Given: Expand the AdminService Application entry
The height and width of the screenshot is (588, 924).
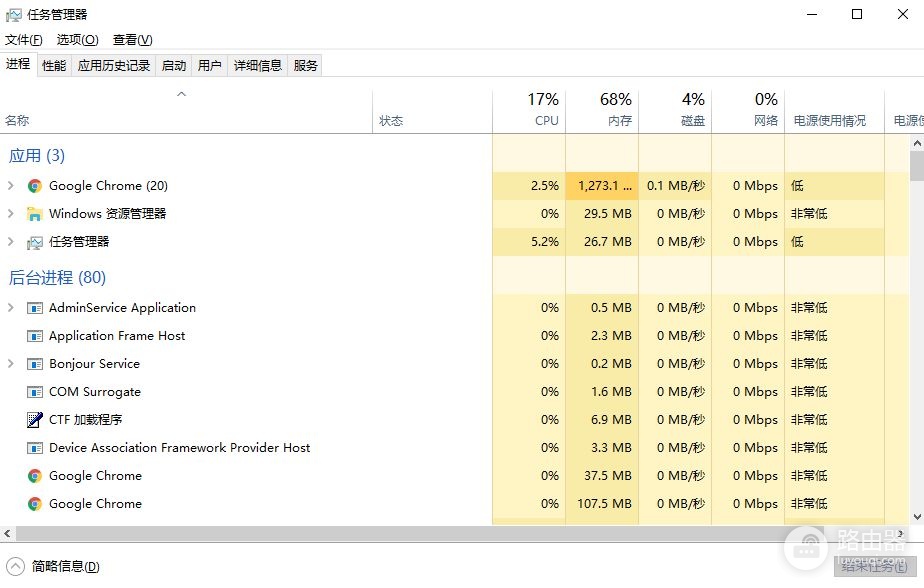Looking at the screenshot, I should tap(11, 308).
